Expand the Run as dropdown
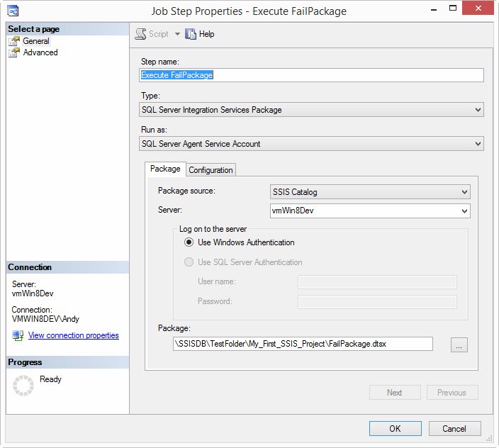499x448 pixels. coord(478,144)
